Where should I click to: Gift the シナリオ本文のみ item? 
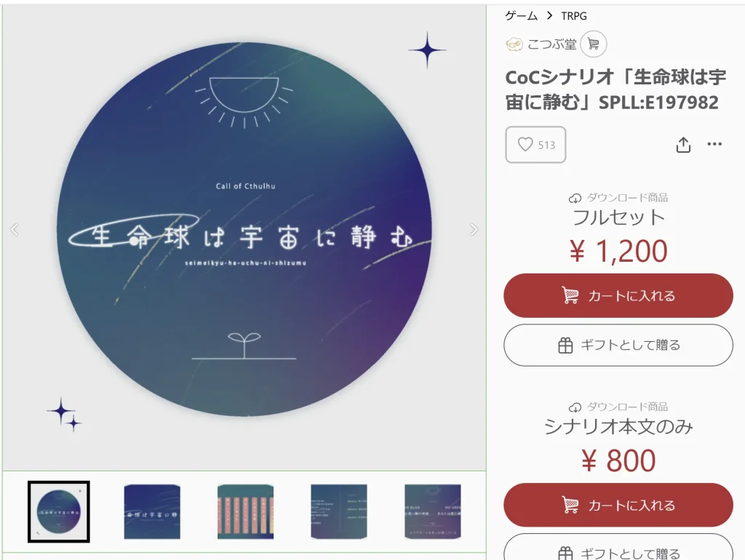618,547
